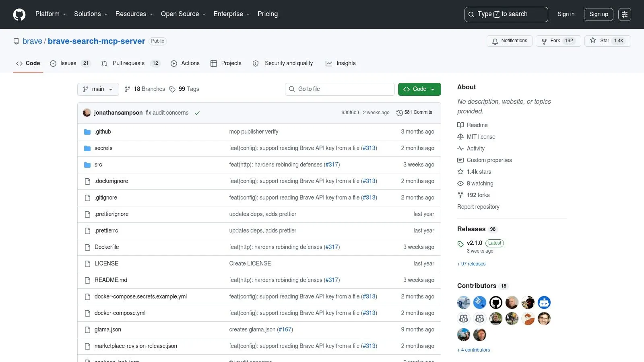Click the forks icon in About
This screenshot has height=362, width=644.
pos(460,195)
